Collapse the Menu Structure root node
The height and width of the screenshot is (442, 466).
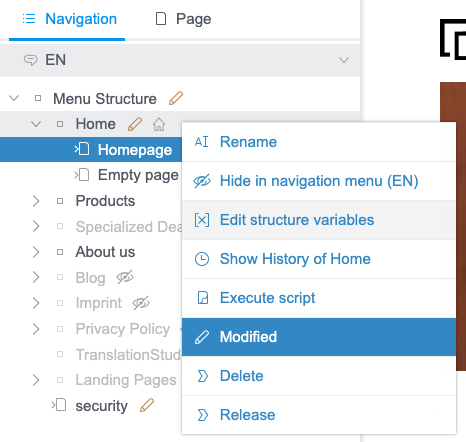coord(14,98)
